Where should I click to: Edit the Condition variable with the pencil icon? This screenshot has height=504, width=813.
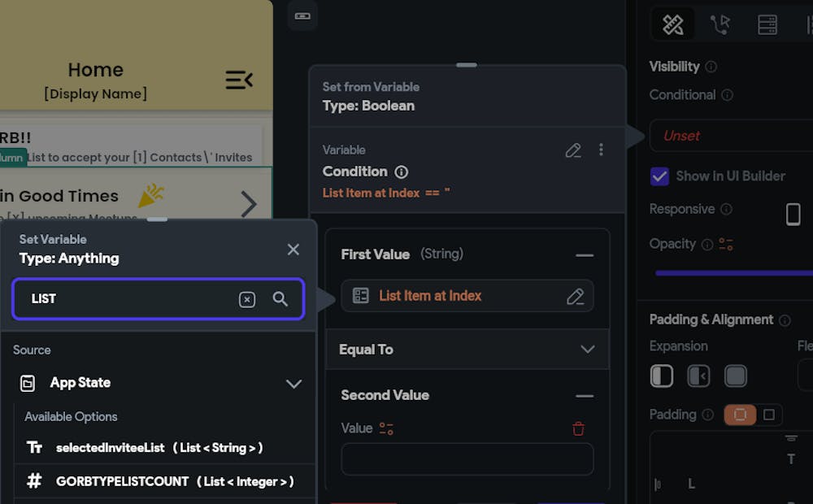pos(573,150)
